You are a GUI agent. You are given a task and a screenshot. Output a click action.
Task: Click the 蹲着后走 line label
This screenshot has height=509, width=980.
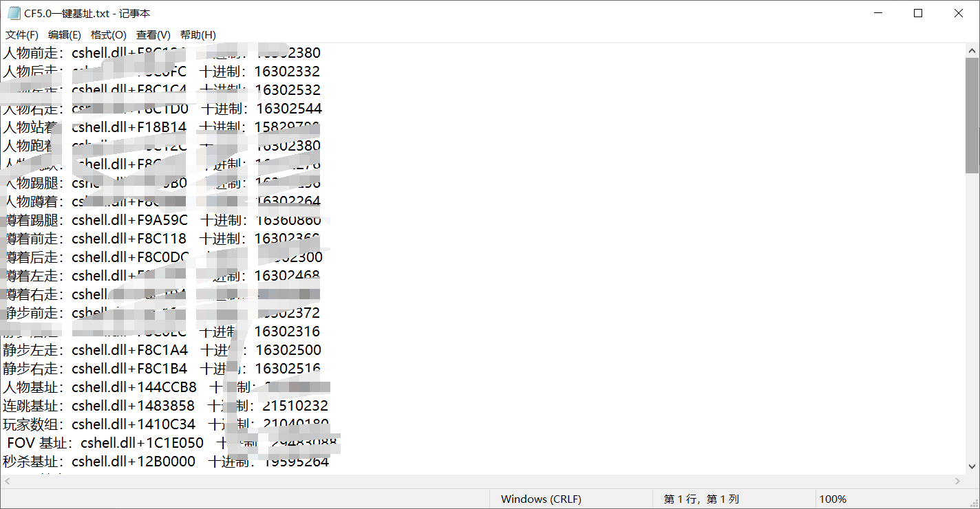[x=33, y=257]
